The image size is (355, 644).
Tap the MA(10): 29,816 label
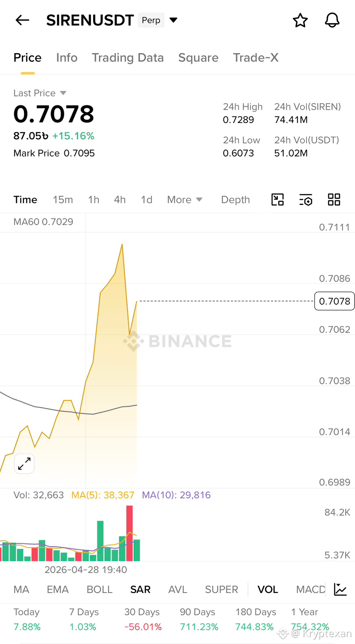(176, 495)
